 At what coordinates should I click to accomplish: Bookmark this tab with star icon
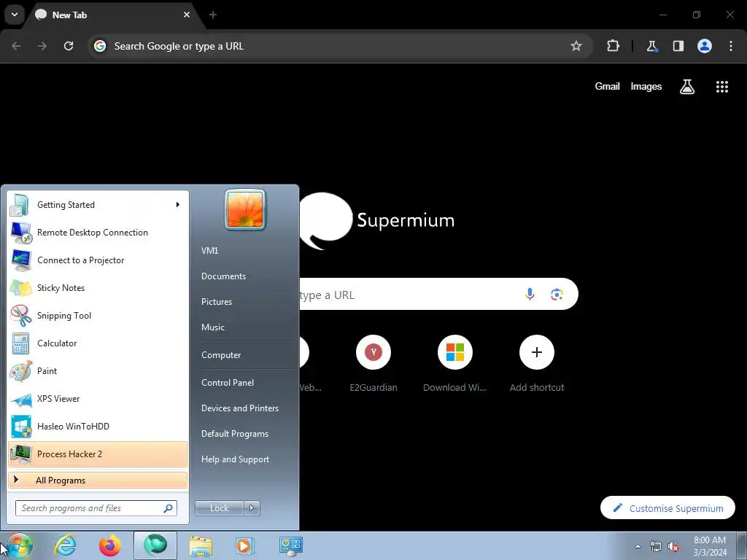[576, 46]
